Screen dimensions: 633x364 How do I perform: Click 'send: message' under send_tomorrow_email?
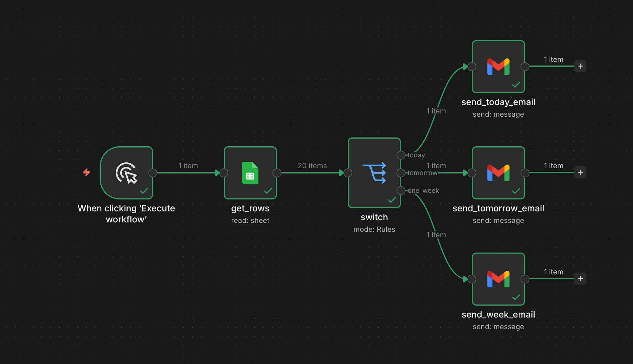(x=498, y=221)
